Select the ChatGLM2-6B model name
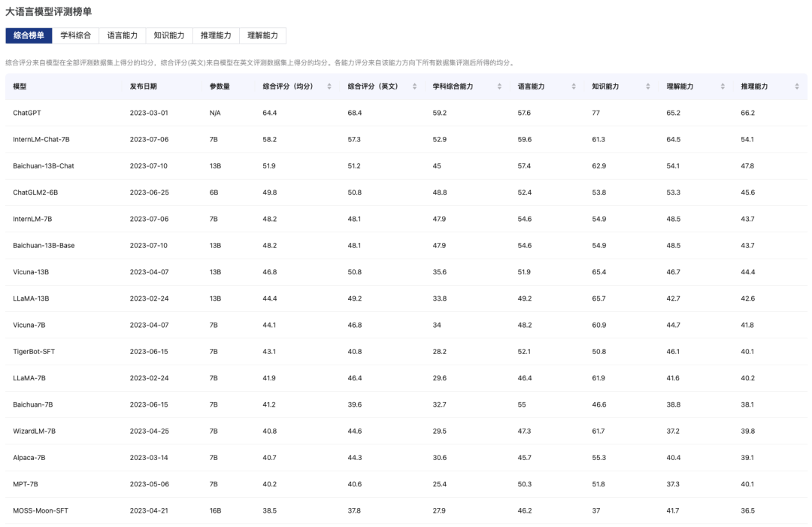 pos(35,192)
